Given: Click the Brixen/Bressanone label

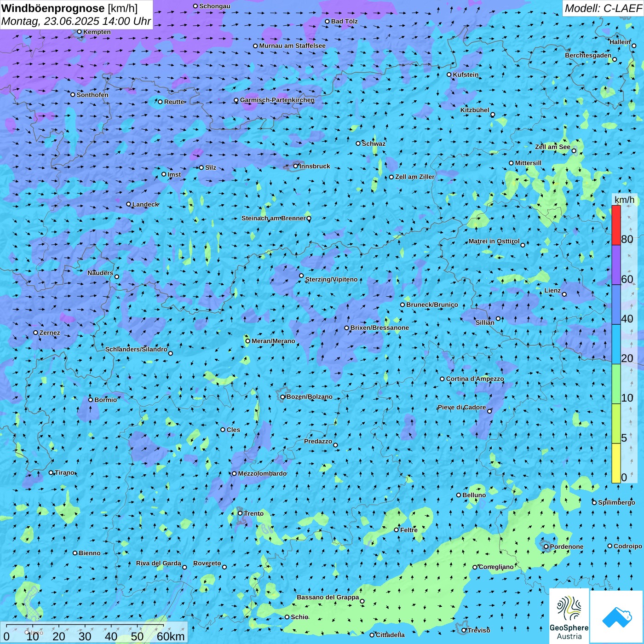Looking at the screenshot, I should (x=379, y=328).
